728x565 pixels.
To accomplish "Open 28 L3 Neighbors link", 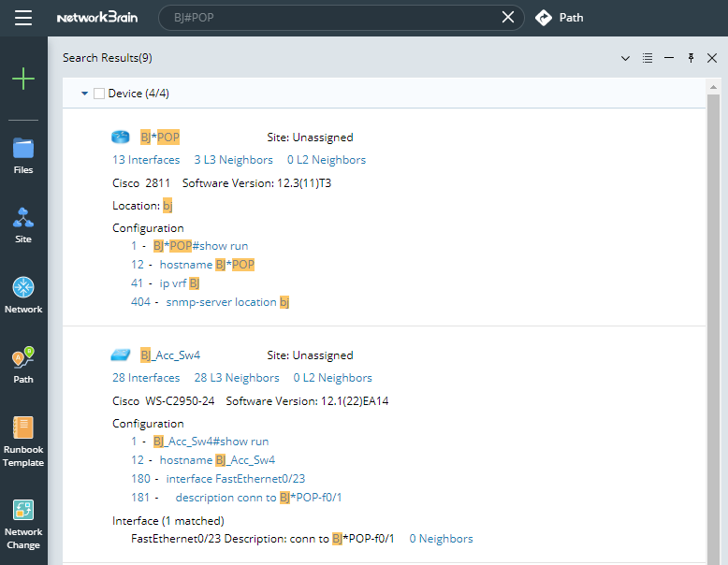I will (x=237, y=378).
